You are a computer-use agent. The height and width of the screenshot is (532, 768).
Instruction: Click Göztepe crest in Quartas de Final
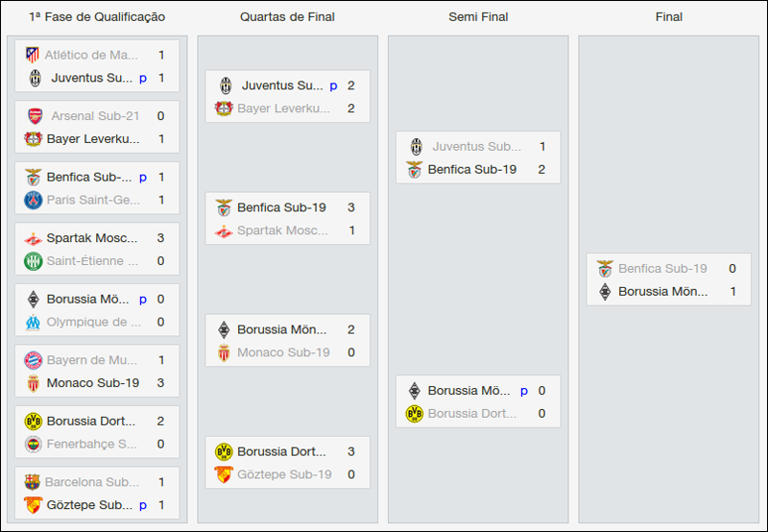[x=224, y=474]
